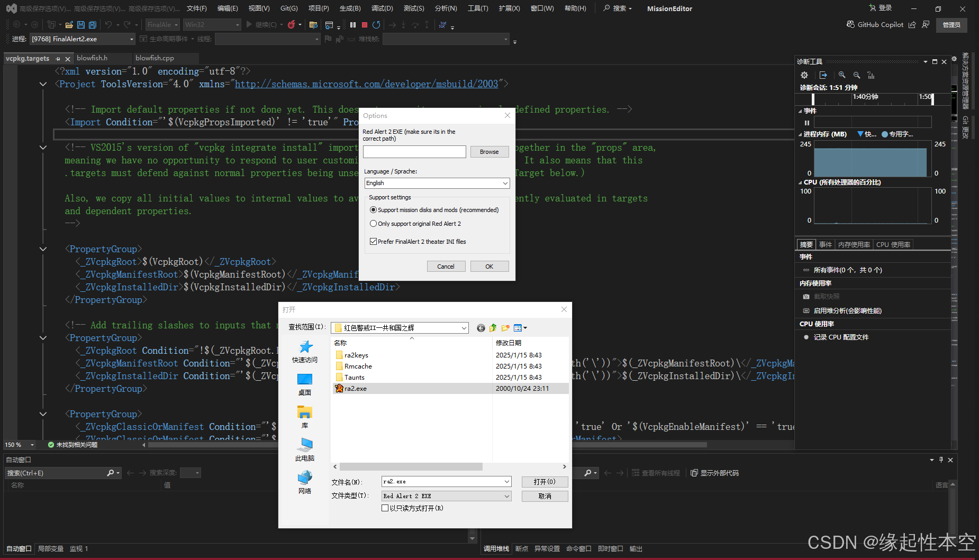Select Quick Access in places bar
The height and width of the screenshot is (560, 979).
pos(305,352)
